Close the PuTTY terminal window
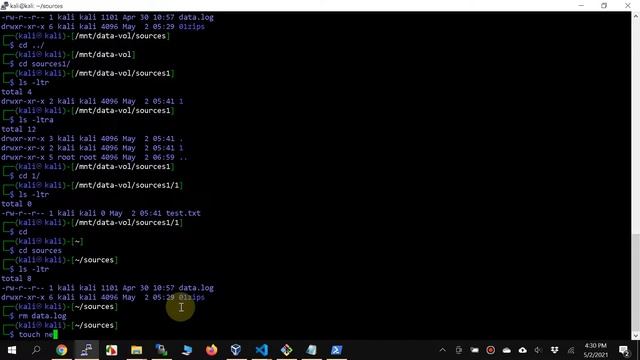The width and height of the screenshot is (640, 360). coord(628,6)
